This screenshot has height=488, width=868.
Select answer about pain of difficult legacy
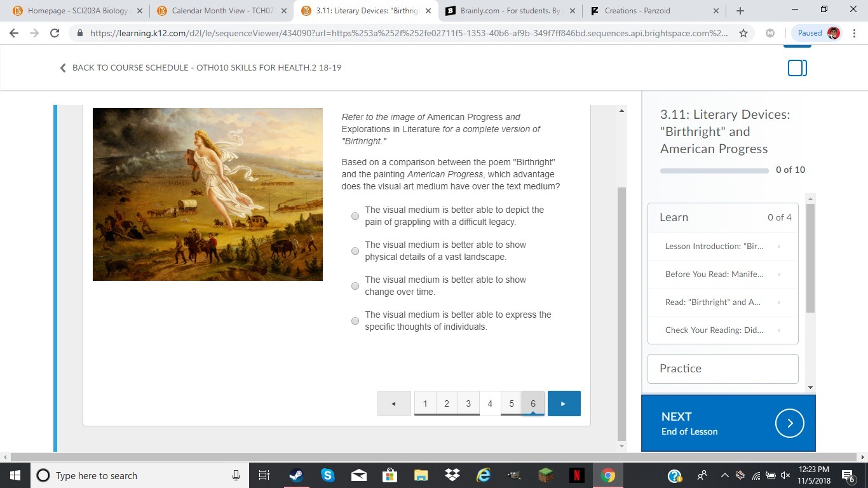pyautogui.click(x=355, y=216)
